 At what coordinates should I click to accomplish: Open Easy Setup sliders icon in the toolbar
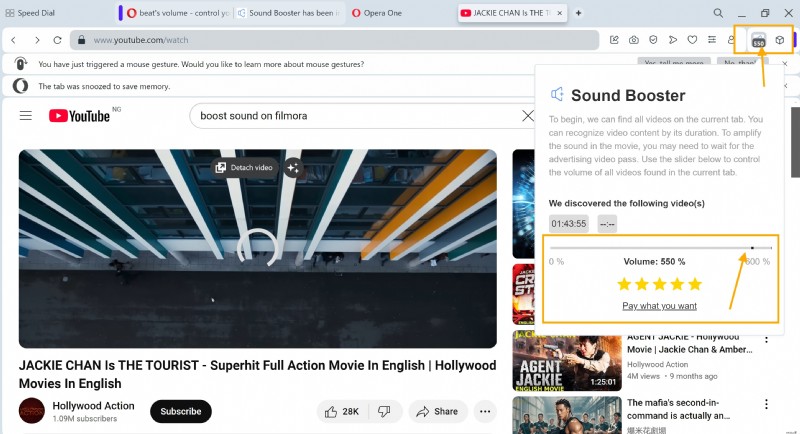[712, 40]
